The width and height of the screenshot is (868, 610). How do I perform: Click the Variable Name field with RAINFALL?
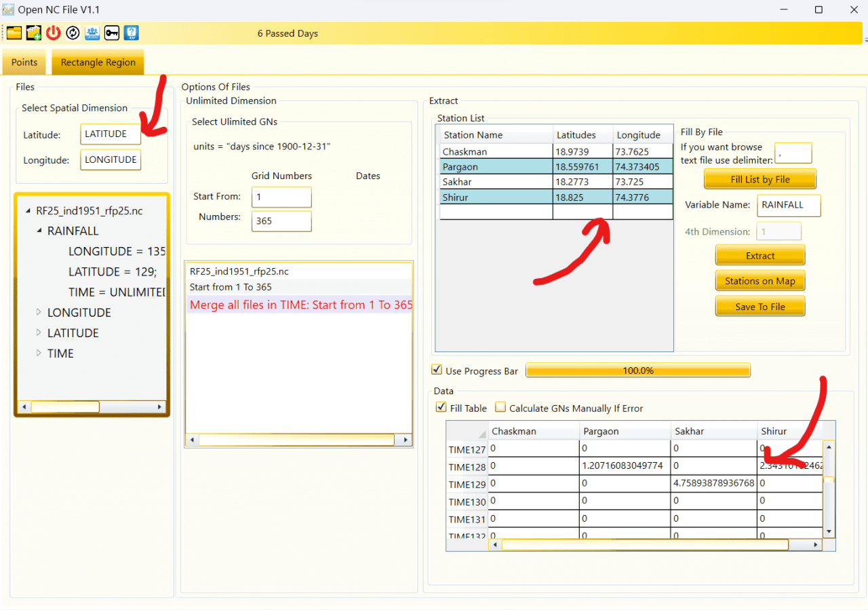point(789,205)
